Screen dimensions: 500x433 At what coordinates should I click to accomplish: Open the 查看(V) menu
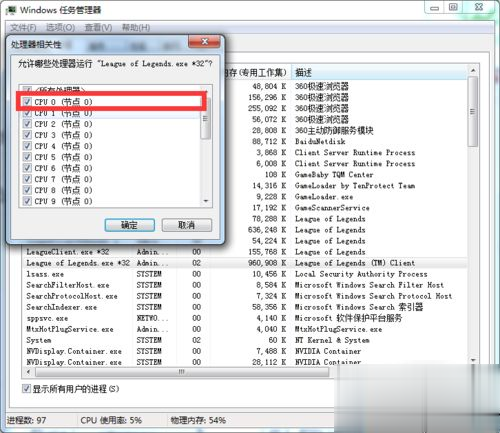tap(98, 27)
